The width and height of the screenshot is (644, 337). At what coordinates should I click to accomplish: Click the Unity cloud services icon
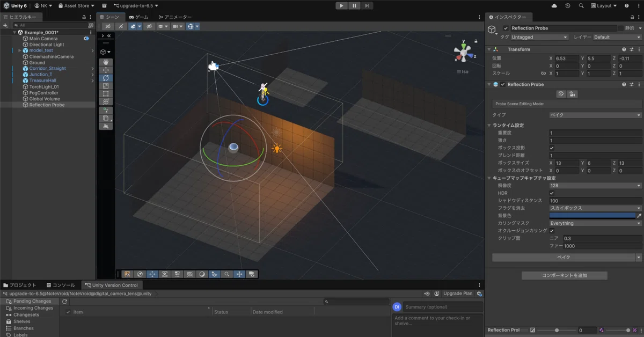pos(554,6)
